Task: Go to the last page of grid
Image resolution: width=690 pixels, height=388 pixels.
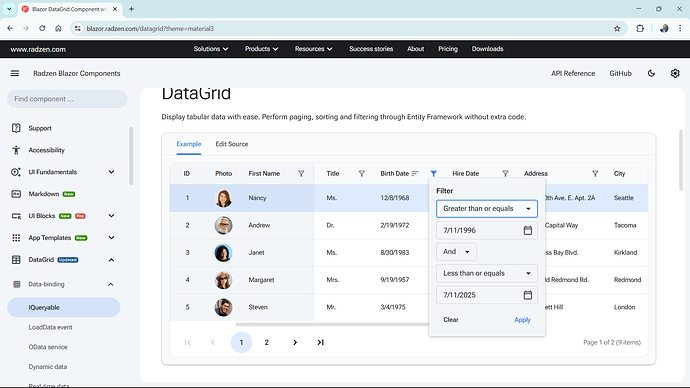Action: click(x=320, y=342)
